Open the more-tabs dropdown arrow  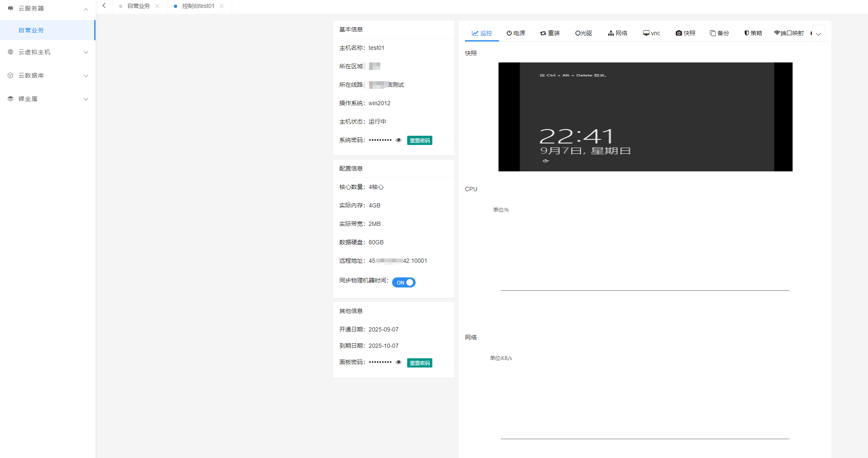[x=819, y=34]
